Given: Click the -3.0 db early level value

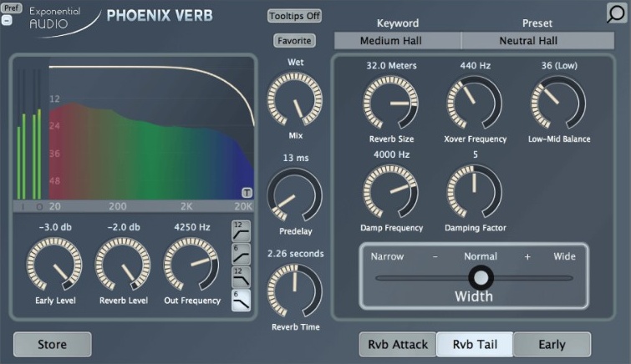Looking at the screenshot, I should tap(55, 227).
